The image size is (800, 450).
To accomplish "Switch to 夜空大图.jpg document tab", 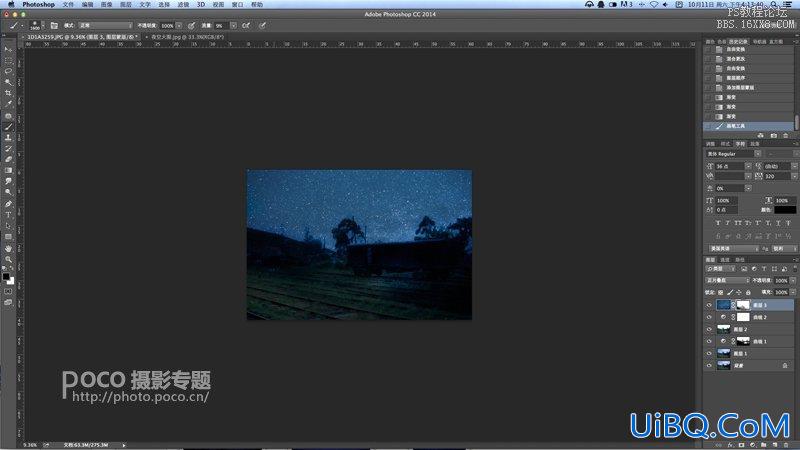I will [187, 37].
